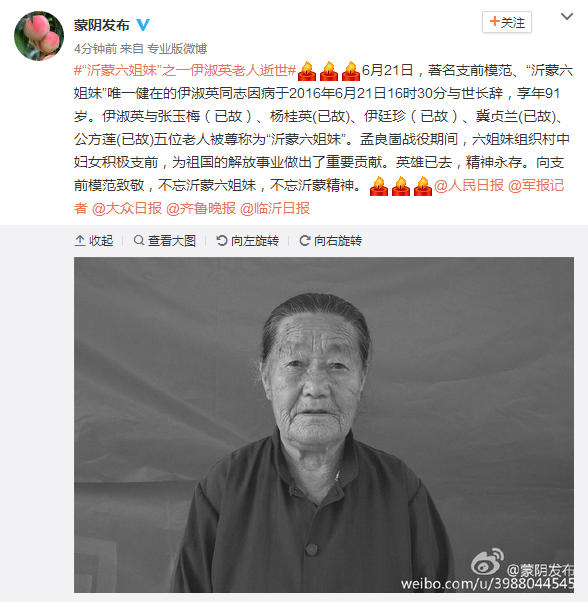Rotate the picture left with 向左旋转
Screen dimensions: 588x602
248,241
